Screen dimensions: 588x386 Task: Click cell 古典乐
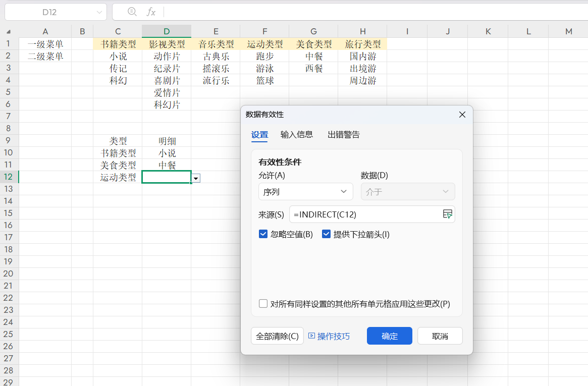216,56
